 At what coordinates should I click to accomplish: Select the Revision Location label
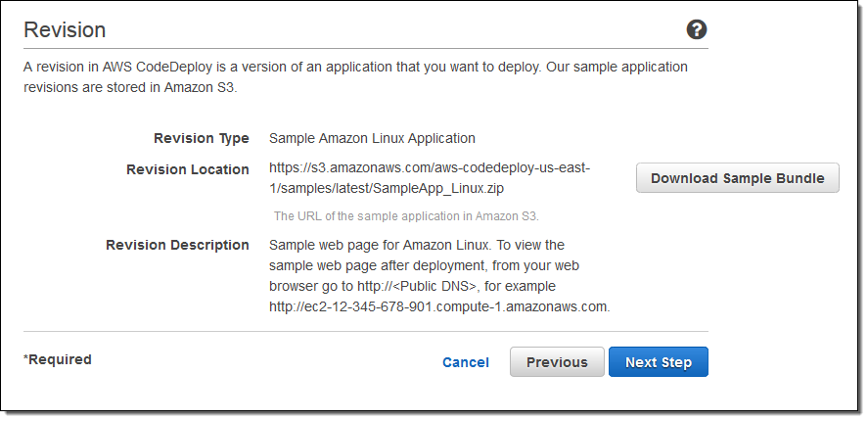(187, 169)
